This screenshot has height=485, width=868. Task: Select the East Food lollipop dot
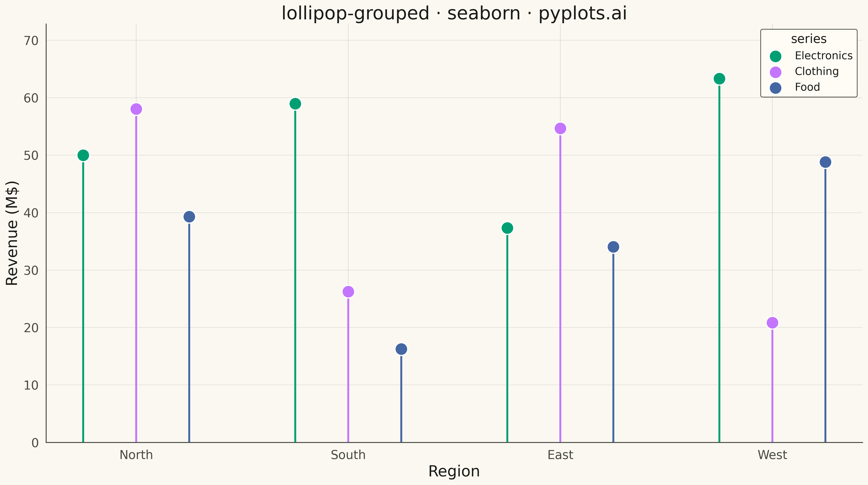point(613,247)
